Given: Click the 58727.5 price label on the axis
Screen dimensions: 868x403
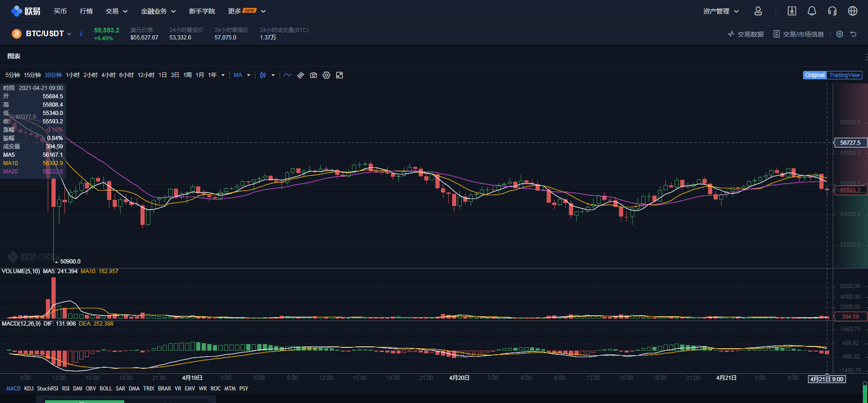Looking at the screenshot, I should point(850,143).
